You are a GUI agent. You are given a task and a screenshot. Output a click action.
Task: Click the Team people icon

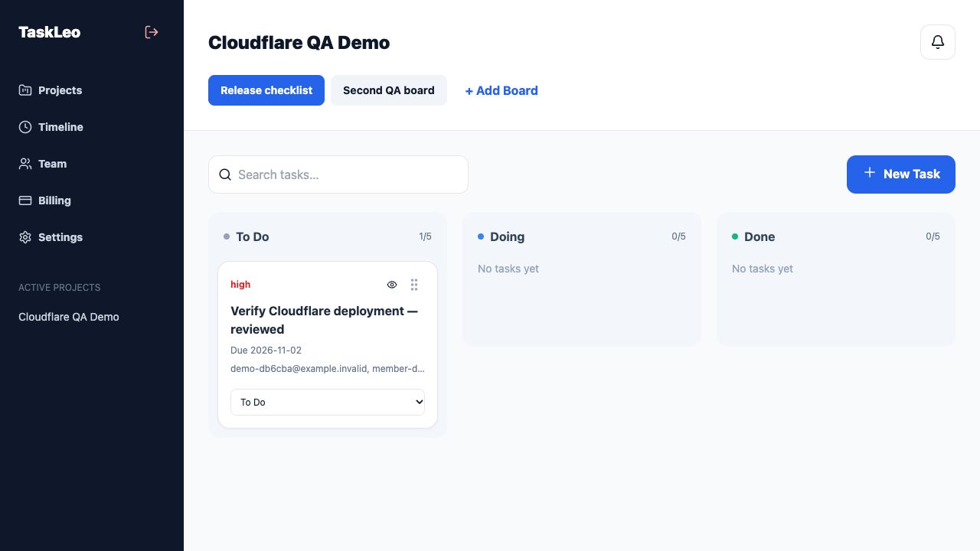[x=25, y=164]
